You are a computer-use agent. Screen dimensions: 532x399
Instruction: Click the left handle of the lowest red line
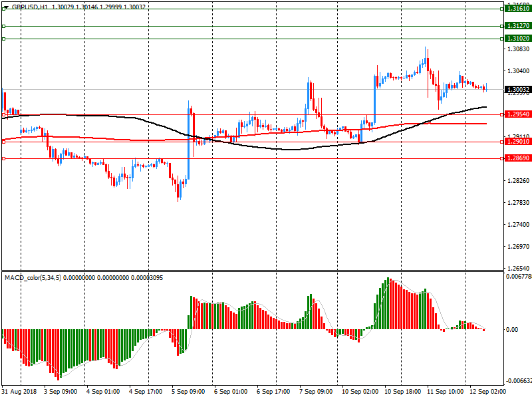[4, 158]
